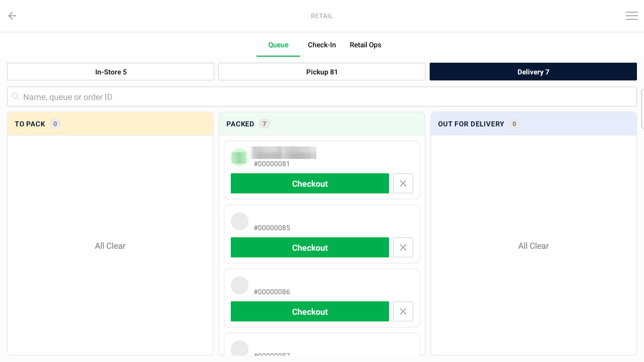This screenshot has height=362, width=644.
Task: Select the avatar for order #00000086
Action: pos(239,285)
